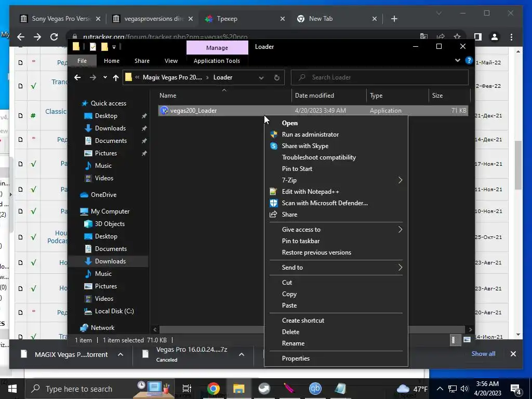Bookmark this page with the star icon
Viewport: 532px width, 399px height.
point(457,37)
